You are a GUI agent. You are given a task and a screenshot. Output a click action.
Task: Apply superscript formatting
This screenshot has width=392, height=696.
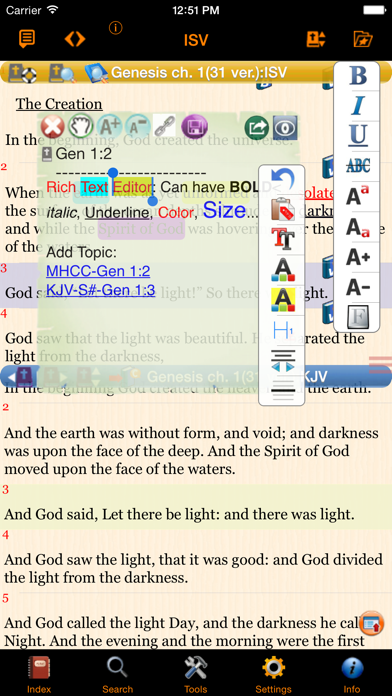click(357, 196)
